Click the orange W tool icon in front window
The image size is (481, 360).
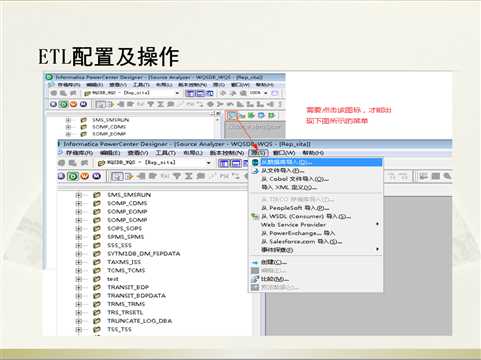(x=85, y=176)
